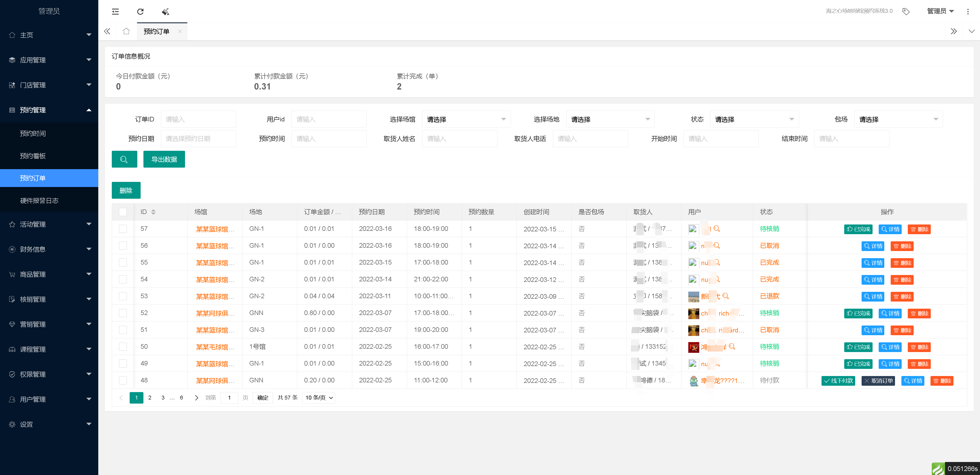
Task: Click user search icon in order 53 row
Action: point(726,296)
